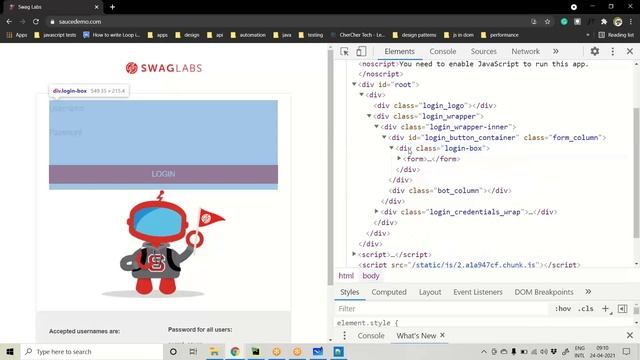
Task: Open the DevTools three-dot customize menu
Action: tap(613, 51)
